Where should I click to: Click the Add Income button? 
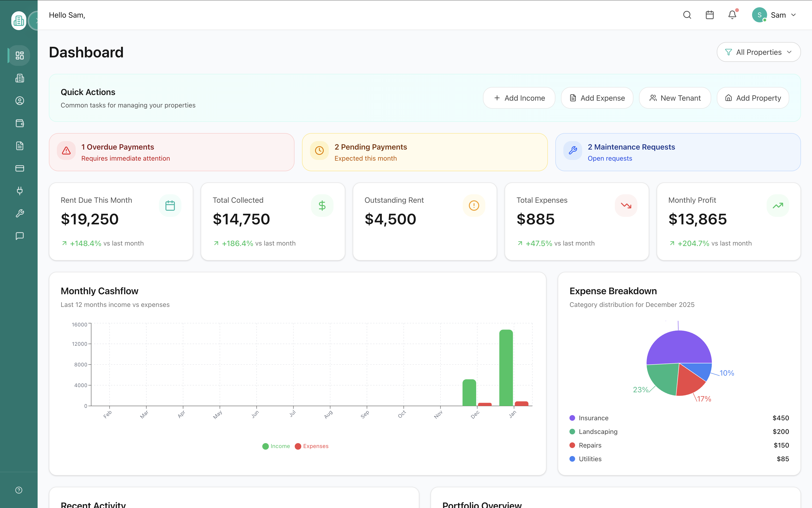pyautogui.click(x=519, y=98)
